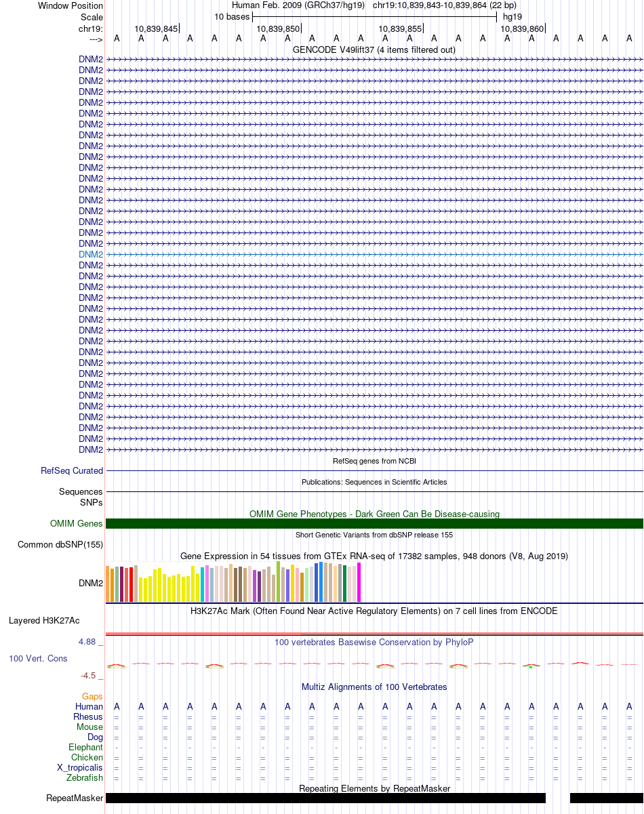Image resolution: width=644 pixels, height=814 pixels.
Task: Open GENCODE V49lift37 track title
Action: click(374, 49)
